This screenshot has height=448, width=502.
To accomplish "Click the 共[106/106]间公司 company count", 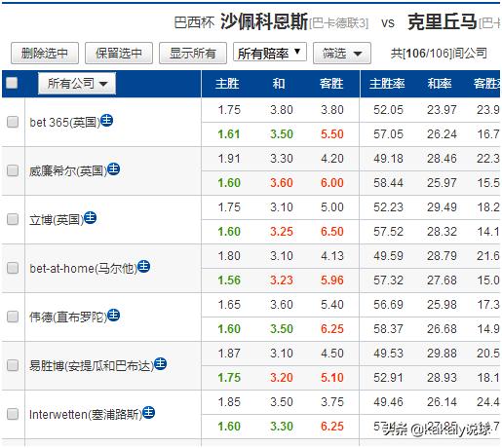I will pyautogui.click(x=439, y=53).
